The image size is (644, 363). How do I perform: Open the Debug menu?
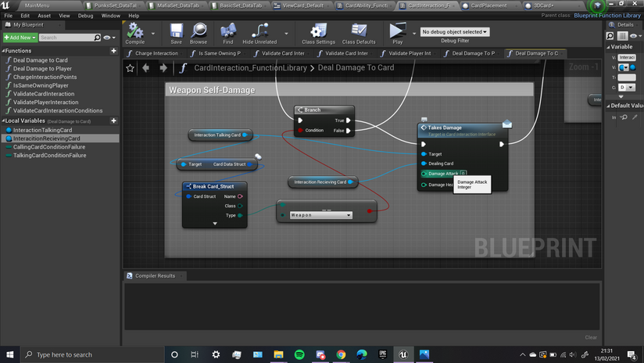point(85,16)
